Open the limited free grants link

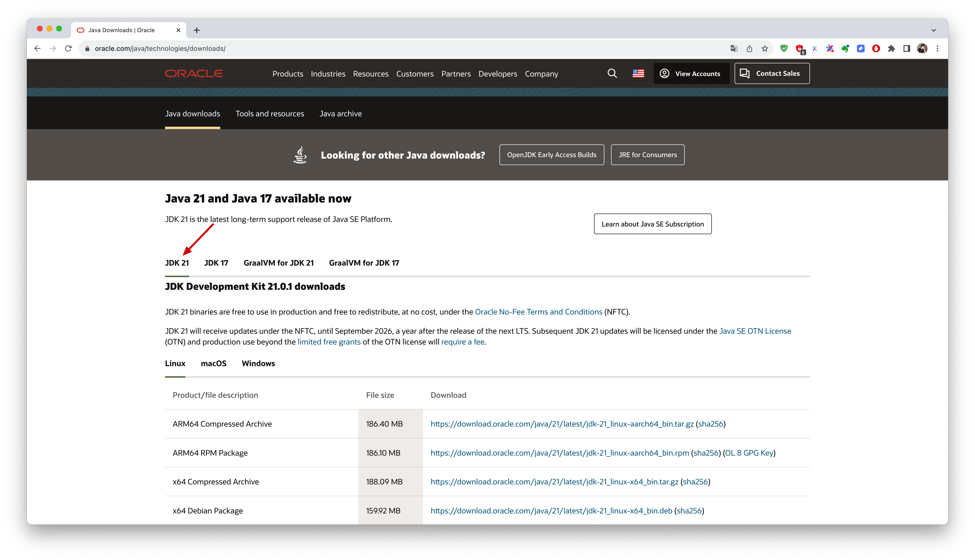tap(329, 342)
